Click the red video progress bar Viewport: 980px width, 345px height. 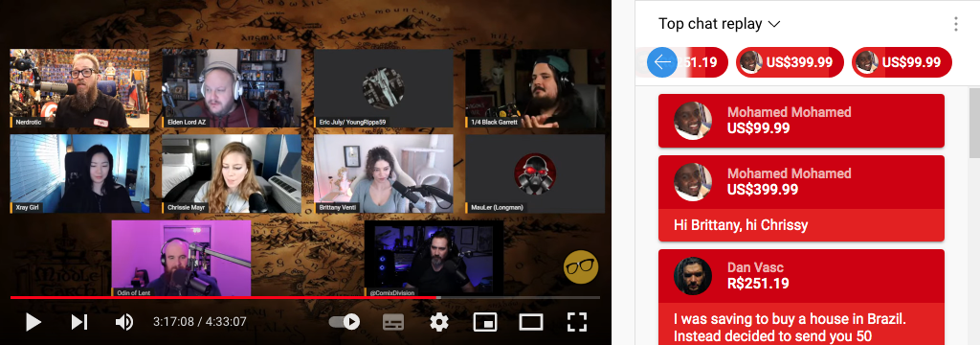coord(305,297)
